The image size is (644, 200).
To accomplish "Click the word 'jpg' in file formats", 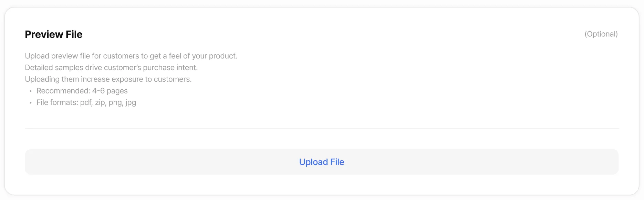I will click(131, 103).
